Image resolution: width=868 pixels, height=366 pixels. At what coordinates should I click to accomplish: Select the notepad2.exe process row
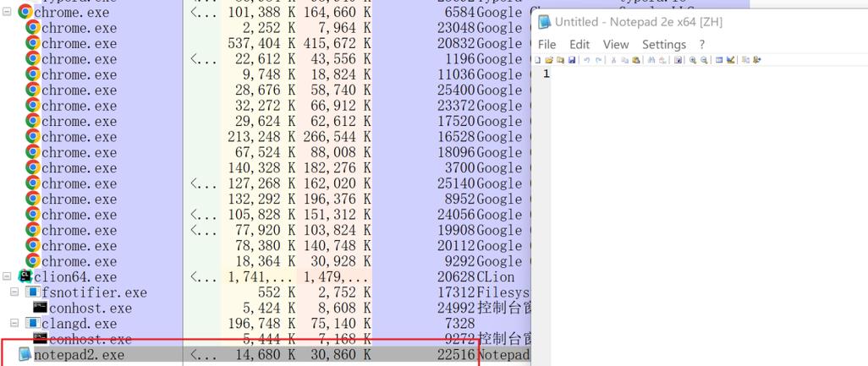[266, 354]
